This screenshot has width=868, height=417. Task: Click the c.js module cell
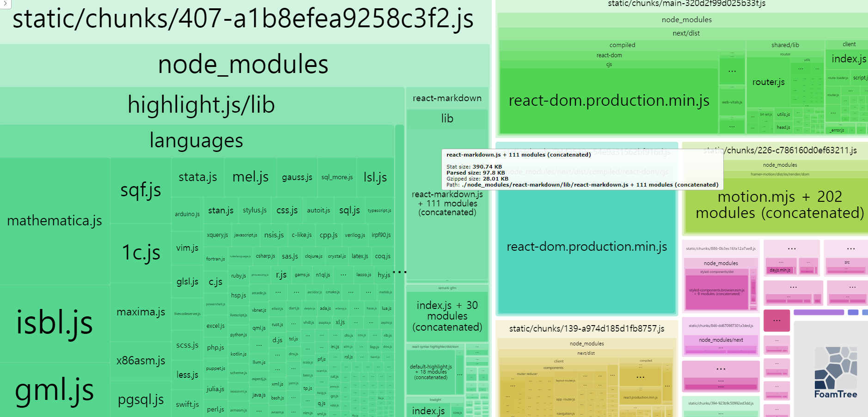(x=215, y=282)
